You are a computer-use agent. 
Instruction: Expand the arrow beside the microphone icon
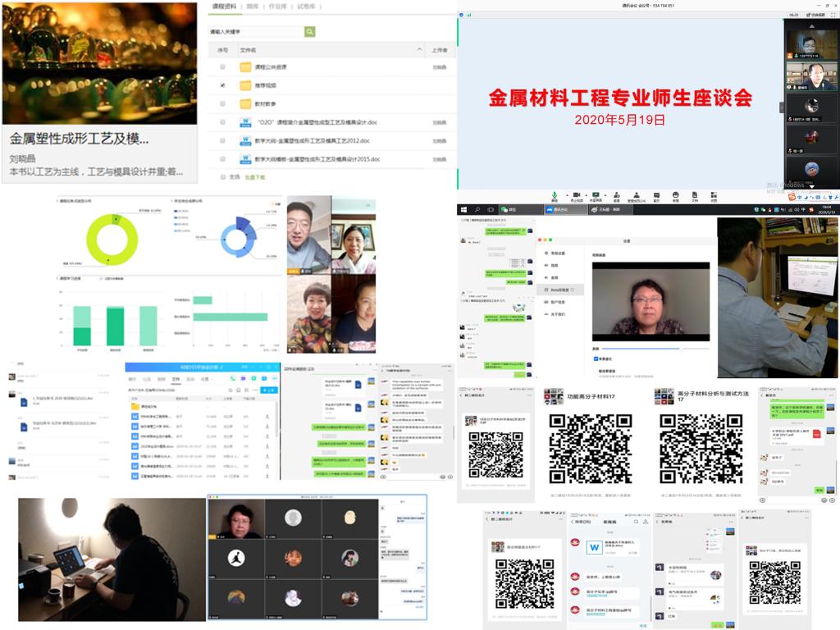pos(567,195)
